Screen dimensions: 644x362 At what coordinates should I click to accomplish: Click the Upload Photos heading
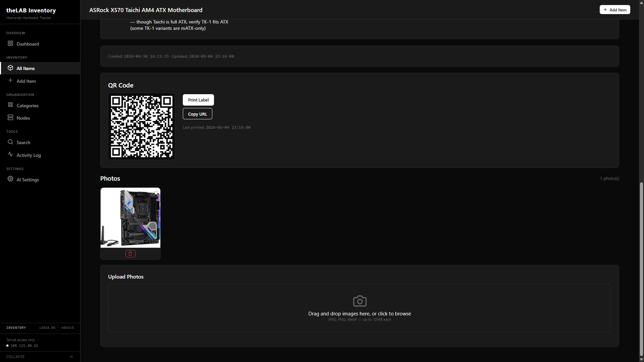[x=126, y=277]
